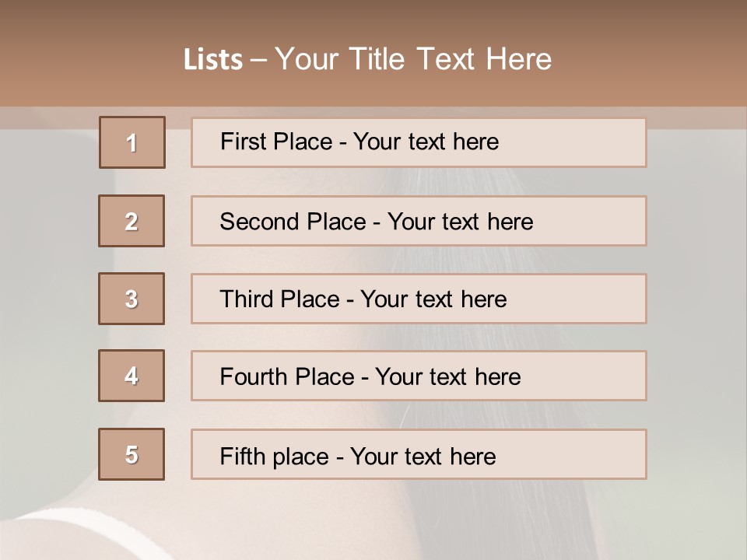Click the number 3 square
The width and height of the screenshot is (747, 560).
click(132, 299)
